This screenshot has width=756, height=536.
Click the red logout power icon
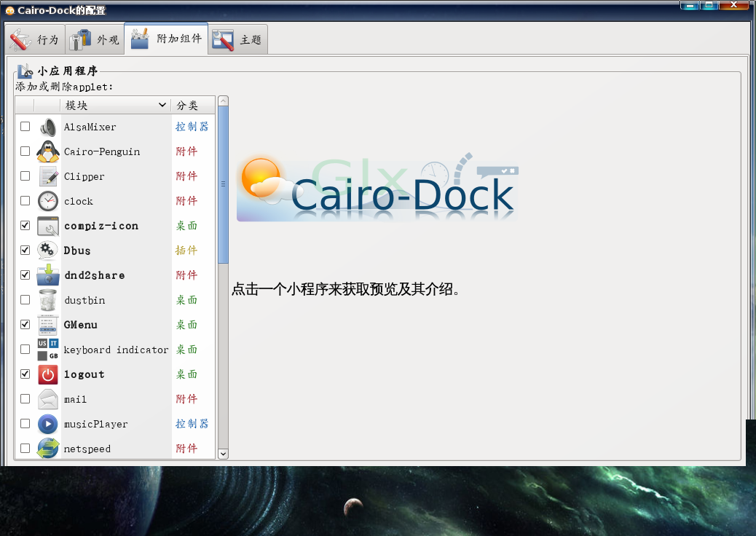pos(48,374)
